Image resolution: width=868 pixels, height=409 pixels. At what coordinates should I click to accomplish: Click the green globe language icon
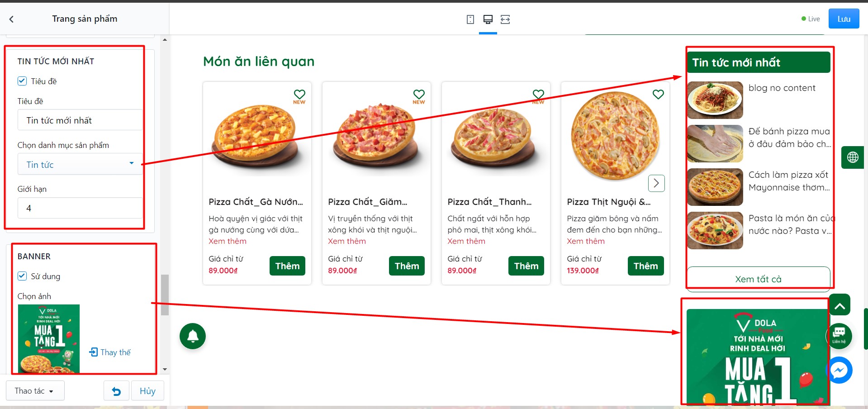click(853, 157)
